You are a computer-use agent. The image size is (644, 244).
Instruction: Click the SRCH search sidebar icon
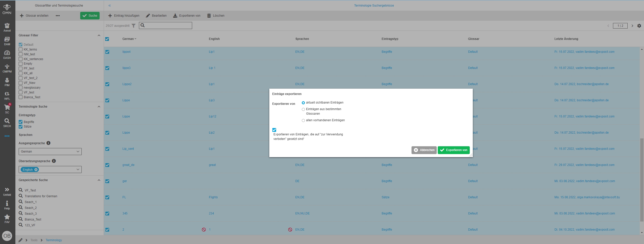[x=7, y=123]
